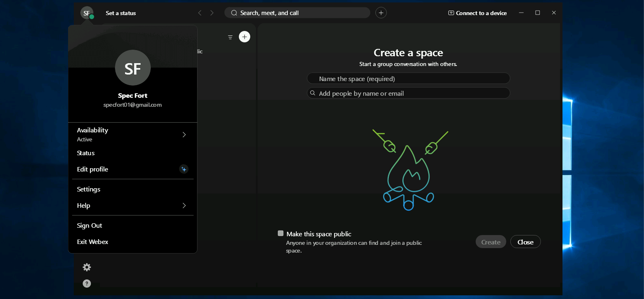Click the sparkle icon beside Edit profile
The height and width of the screenshot is (299, 644).
coord(184,169)
